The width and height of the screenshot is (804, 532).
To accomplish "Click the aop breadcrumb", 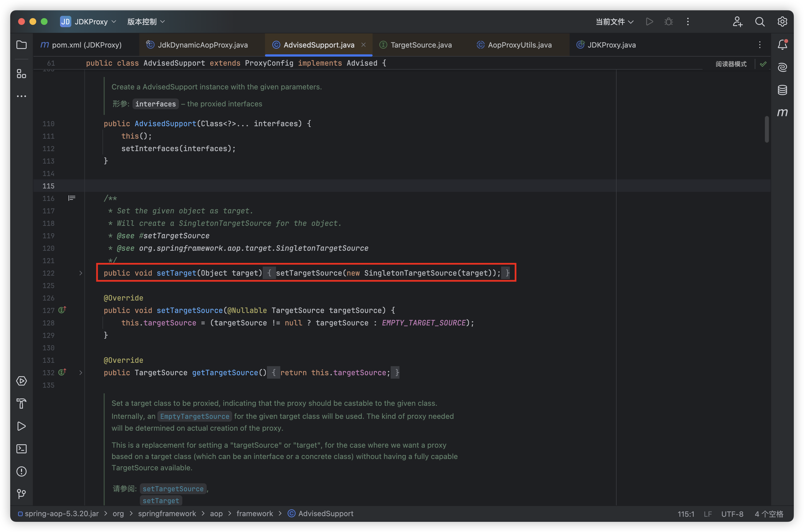I will point(216,514).
